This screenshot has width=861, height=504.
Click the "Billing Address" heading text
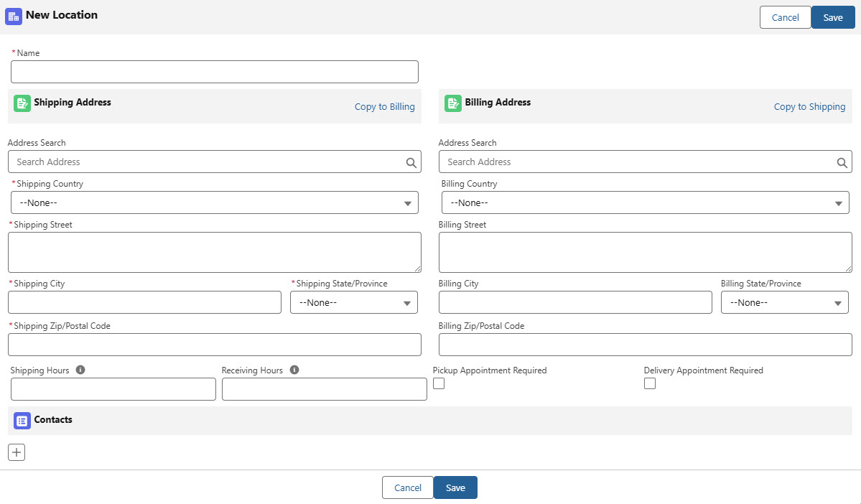[x=498, y=102]
